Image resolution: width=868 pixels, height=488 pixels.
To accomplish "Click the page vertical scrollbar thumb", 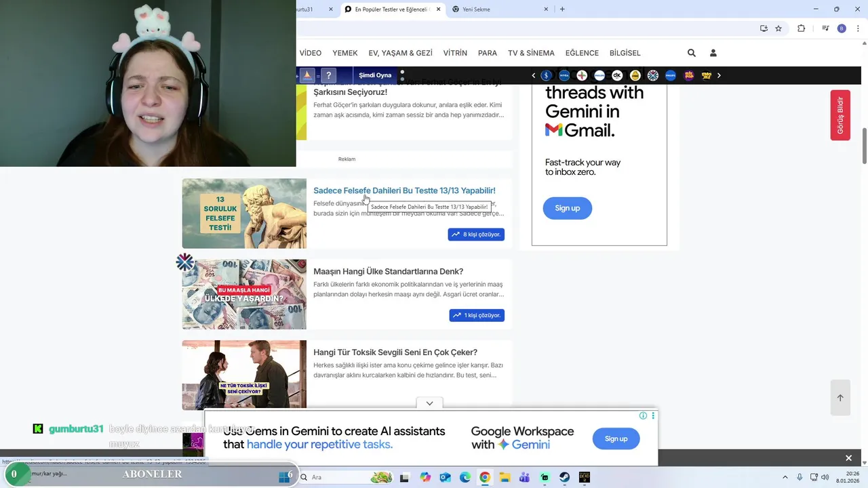I will (x=865, y=144).
